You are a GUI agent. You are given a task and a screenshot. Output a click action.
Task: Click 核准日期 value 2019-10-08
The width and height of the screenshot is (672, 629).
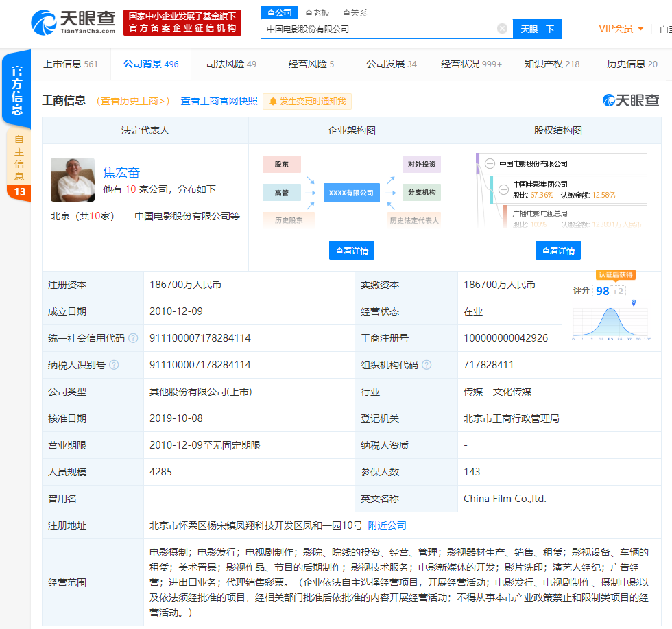176,418
